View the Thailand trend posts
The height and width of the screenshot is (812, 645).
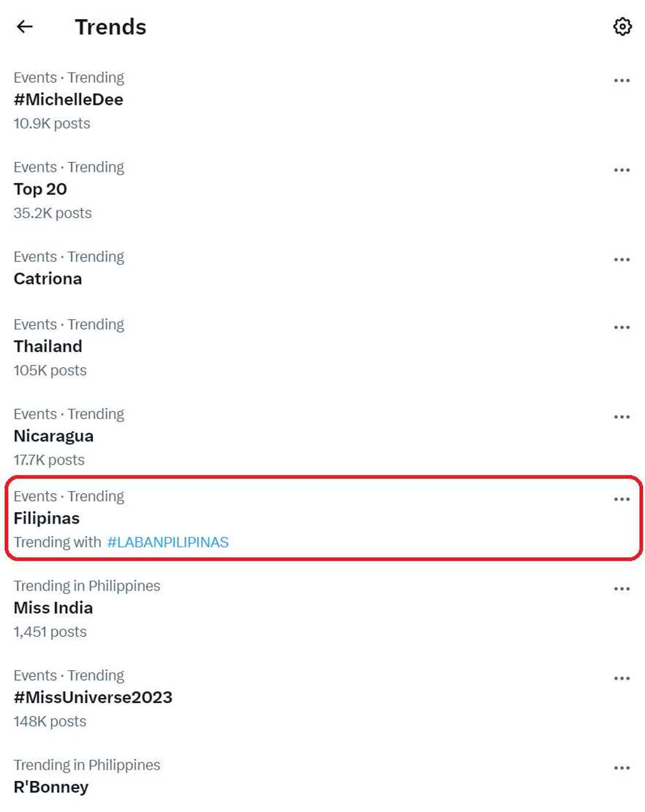[48, 346]
